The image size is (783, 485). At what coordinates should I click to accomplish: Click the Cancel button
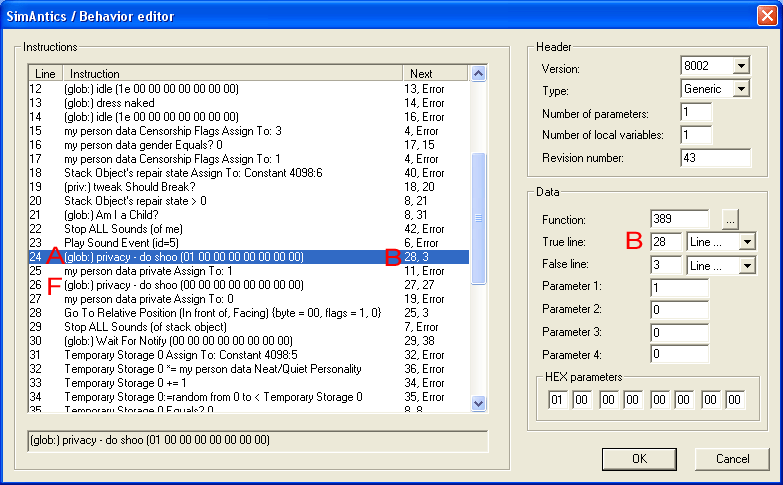click(732, 459)
